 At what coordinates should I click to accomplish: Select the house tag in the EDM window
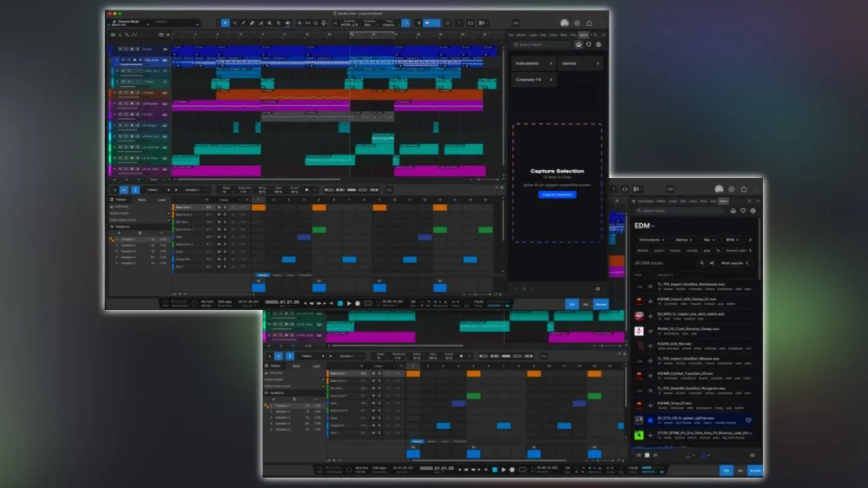tap(675, 250)
